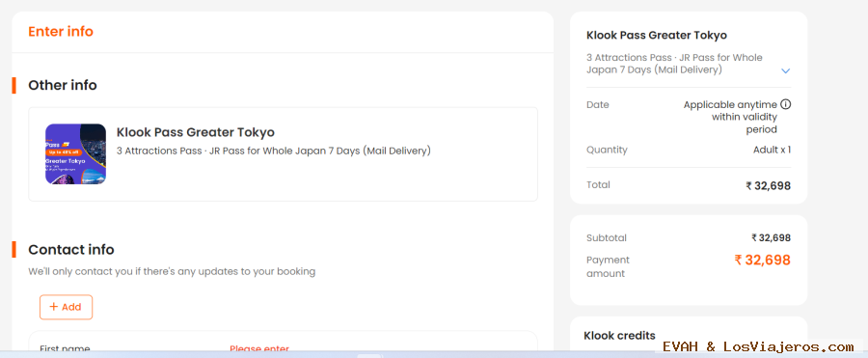The height and width of the screenshot is (358, 868).
Task: Click the booking updates contact notice text
Action: 172,271
